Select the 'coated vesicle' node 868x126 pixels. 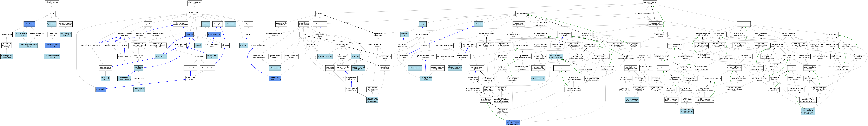click(139, 79)
